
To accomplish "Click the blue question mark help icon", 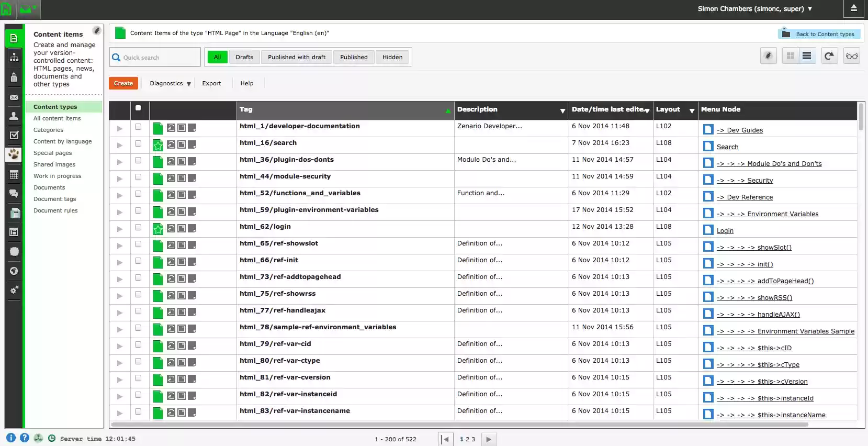I will (x=25, y=438).
